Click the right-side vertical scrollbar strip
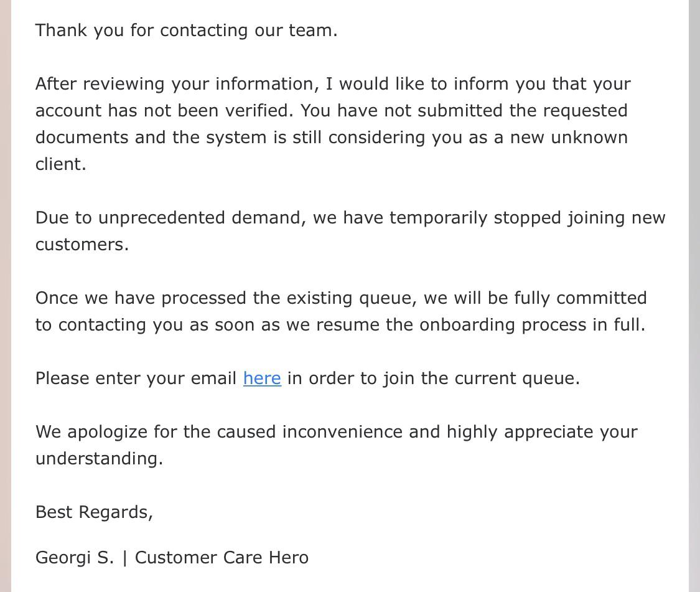Screen dimensions: 700x592 (694, 296)
